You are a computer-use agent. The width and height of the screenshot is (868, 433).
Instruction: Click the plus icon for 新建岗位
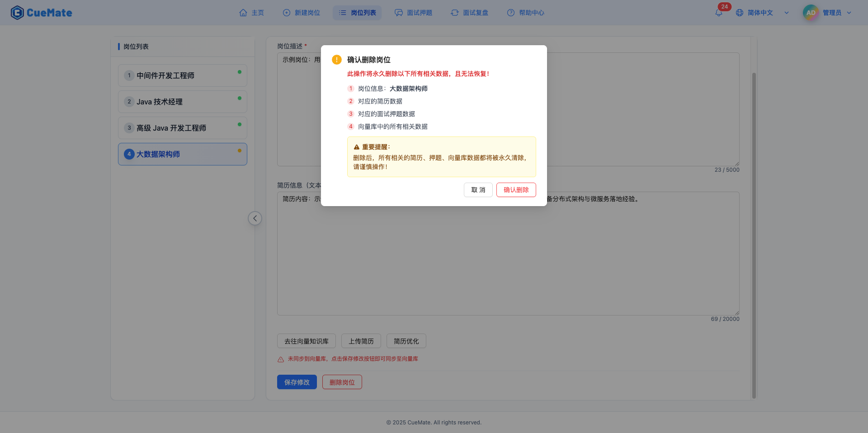coord(287,13)
